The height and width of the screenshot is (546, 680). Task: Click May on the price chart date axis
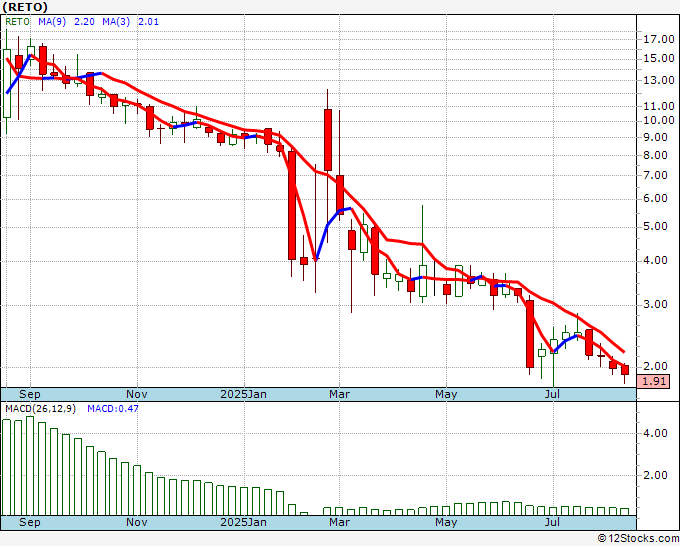(x=446, y=395)
